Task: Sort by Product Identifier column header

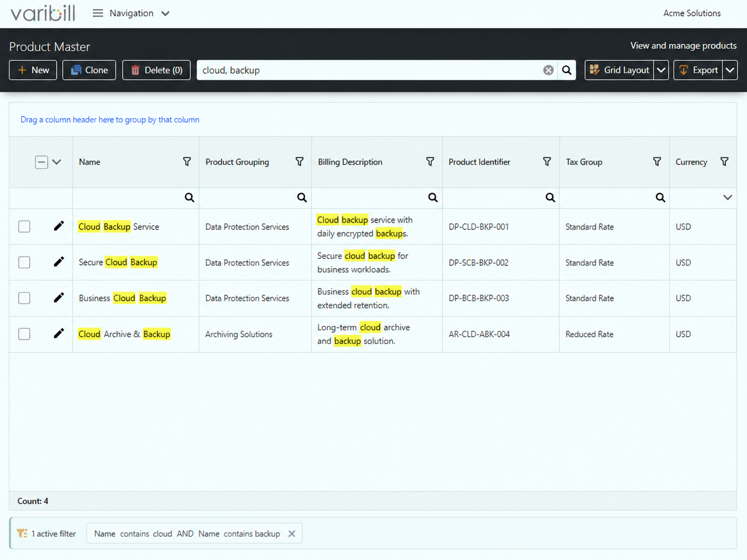Action: [x=479, y=162]
